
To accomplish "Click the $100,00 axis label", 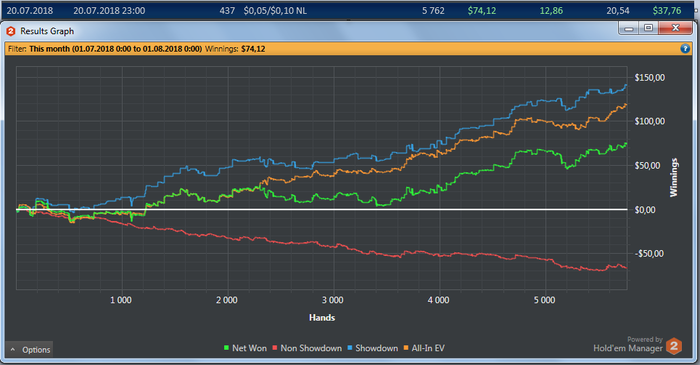I will 650,121.
